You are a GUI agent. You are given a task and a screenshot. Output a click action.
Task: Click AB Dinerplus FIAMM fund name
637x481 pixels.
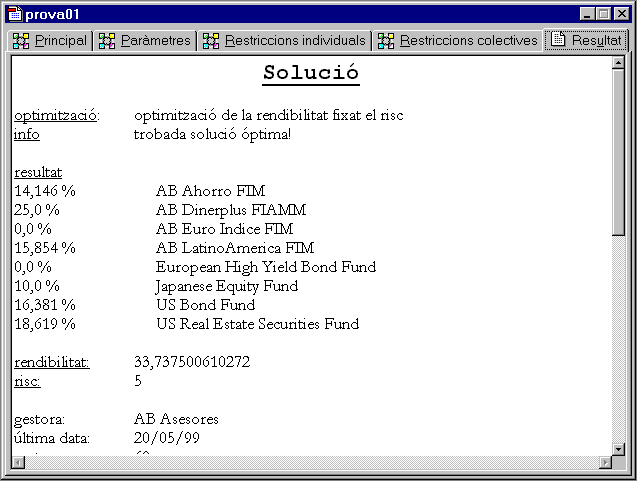pos(231,210)
